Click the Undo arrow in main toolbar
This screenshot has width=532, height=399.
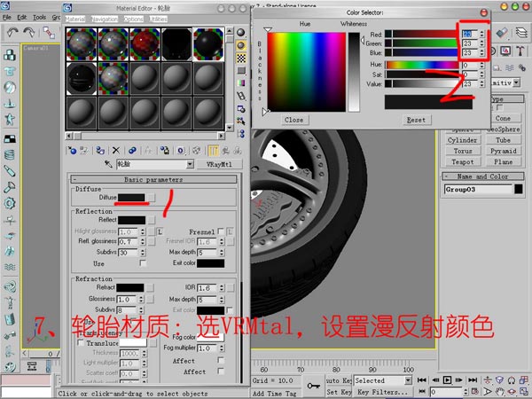pos(14,32)
